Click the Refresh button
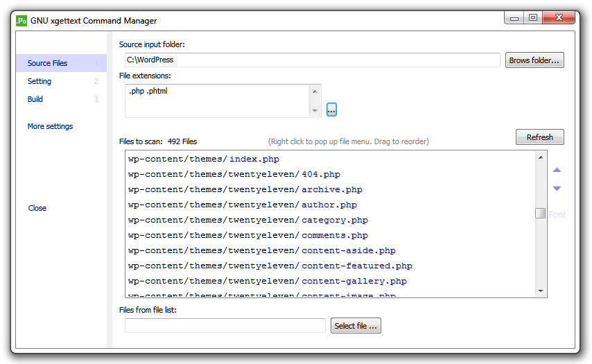592x364 pixels. 540,137
